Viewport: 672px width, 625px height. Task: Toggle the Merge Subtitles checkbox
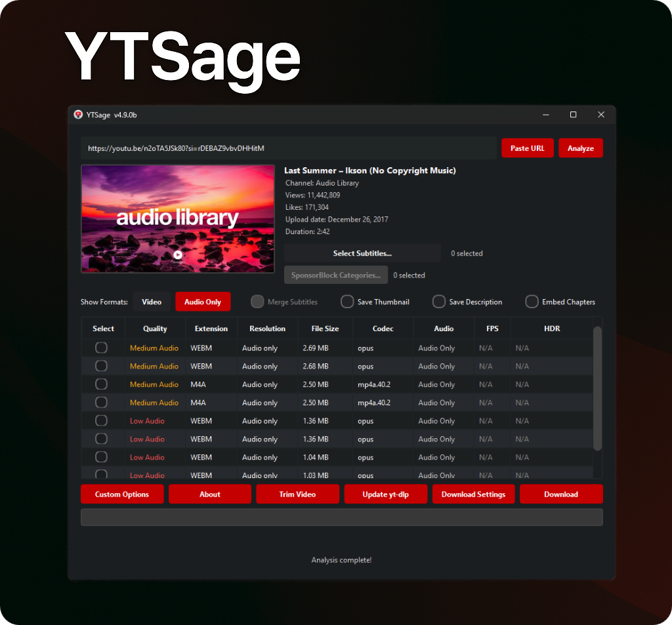coord(257,302)
